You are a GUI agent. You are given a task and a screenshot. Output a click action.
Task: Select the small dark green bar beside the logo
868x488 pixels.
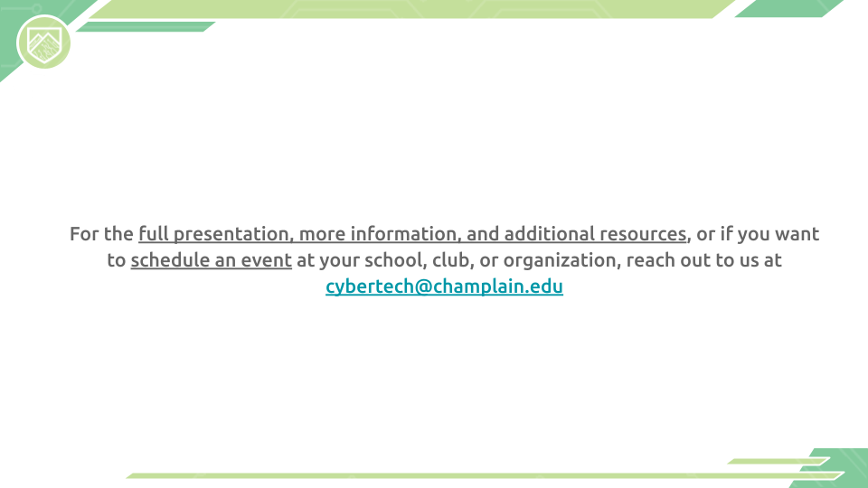click(145, 27)
